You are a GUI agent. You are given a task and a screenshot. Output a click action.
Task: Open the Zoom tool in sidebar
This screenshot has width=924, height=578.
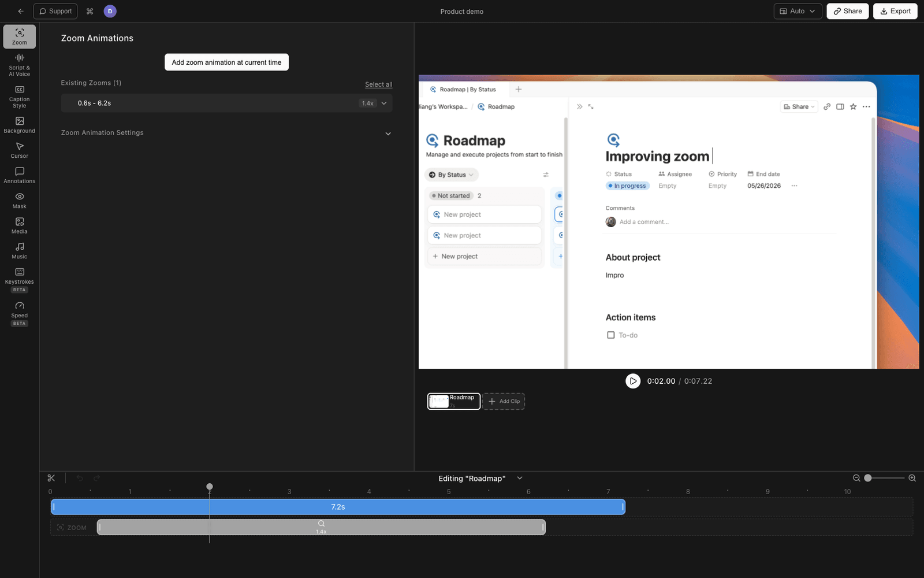click(20, 36)
